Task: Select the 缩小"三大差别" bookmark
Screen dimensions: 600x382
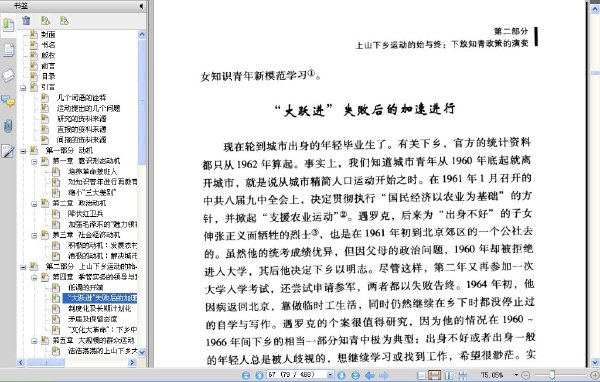Action: (92, 193)
